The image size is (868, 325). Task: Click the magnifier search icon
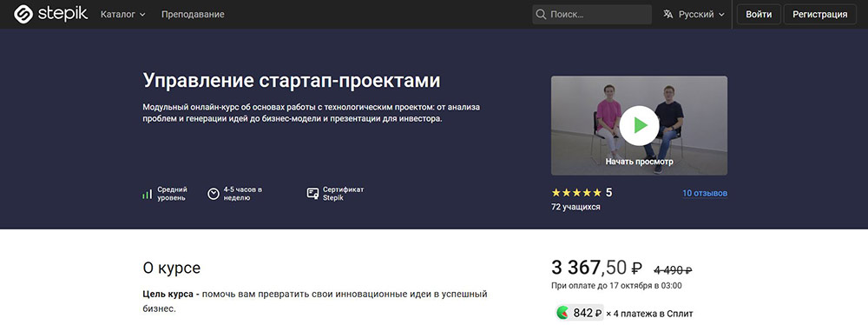coord(541,15)
